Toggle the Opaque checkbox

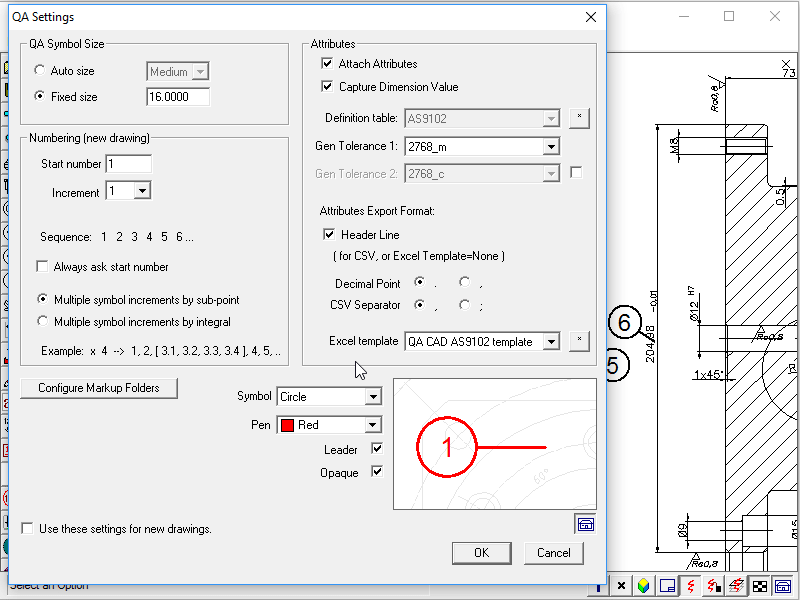coord(377,472)
